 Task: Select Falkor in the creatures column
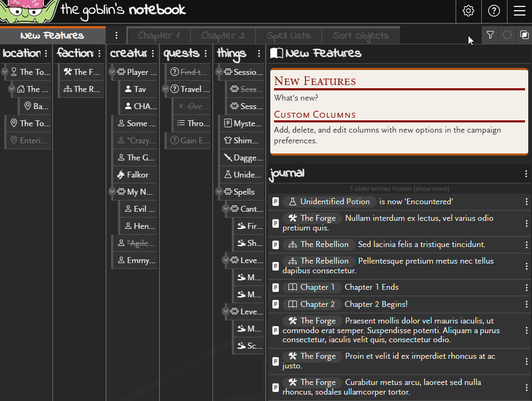(137, 175)
